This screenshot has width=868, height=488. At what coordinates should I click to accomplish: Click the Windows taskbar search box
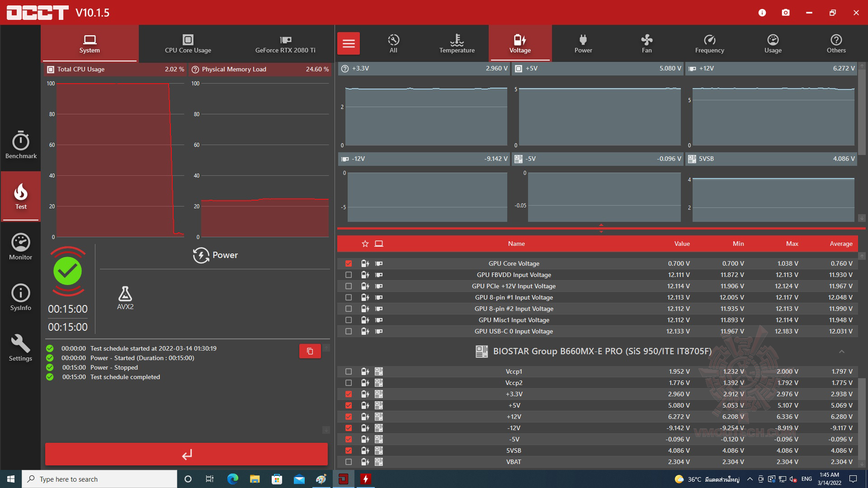point(99,479)
